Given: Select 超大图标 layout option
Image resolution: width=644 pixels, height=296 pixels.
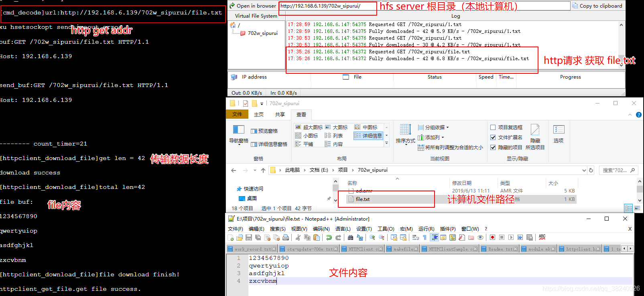Looking at the screenshot, I should click(309, 127).
